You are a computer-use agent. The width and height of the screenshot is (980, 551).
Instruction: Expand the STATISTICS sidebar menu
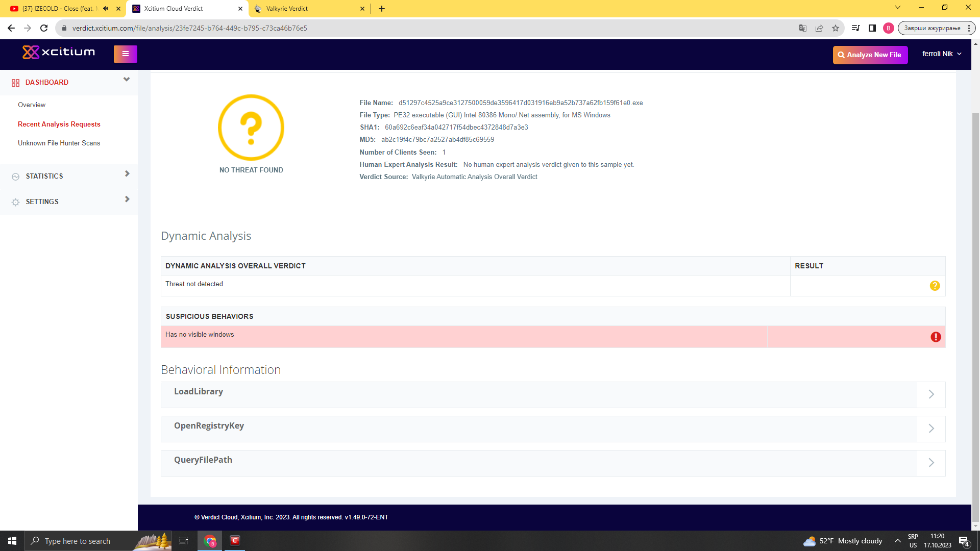[x=69, y=176]
